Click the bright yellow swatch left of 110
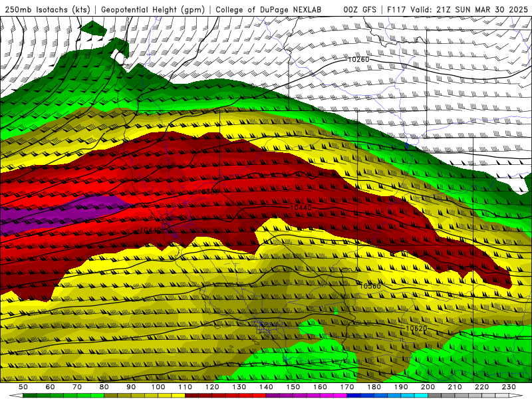The height and width of the screenshot is (399, 532). point(178,396)
